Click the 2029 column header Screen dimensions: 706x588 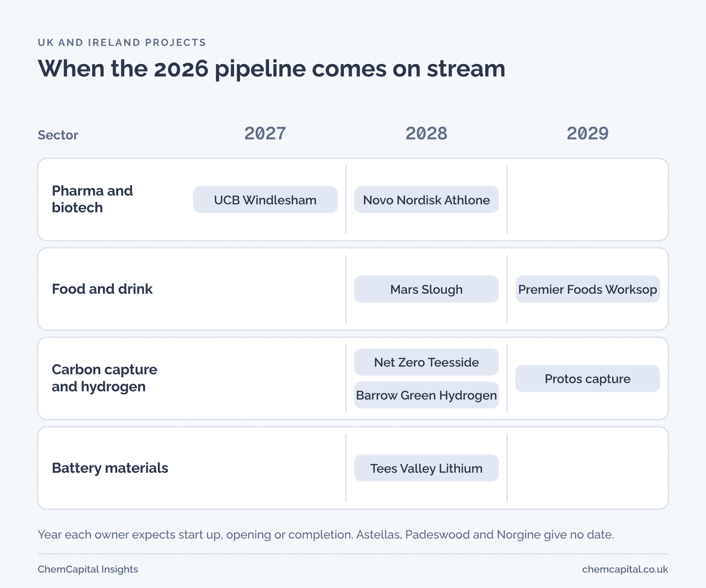pyautogui.click(x=587, y=134)
